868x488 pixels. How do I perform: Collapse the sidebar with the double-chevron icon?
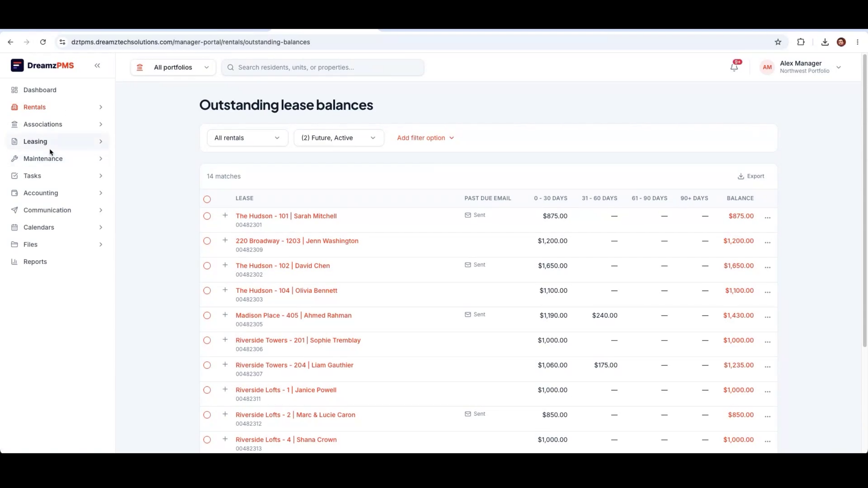point(97,65)
